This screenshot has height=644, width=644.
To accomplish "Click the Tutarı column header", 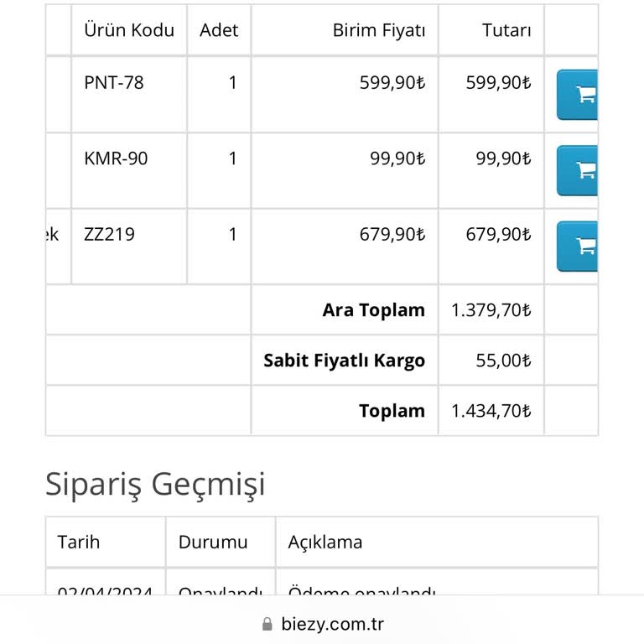I will (506, 30).
